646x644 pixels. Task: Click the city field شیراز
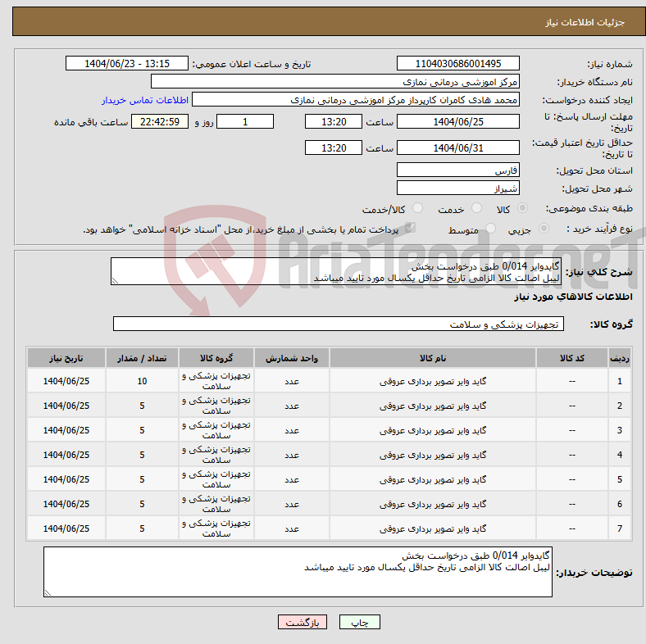coord(457,188)
